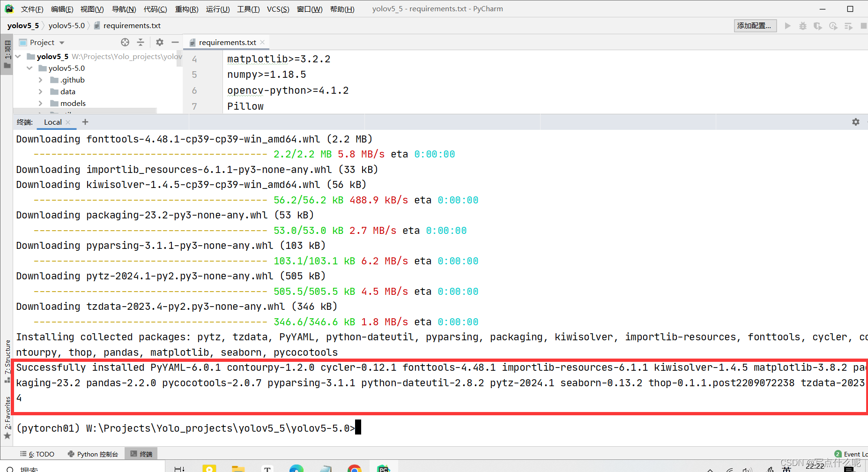The height and width of the screenshot is (472, 868).
Task: Click the Pillow line in the editor
Action: pos(245,106)
